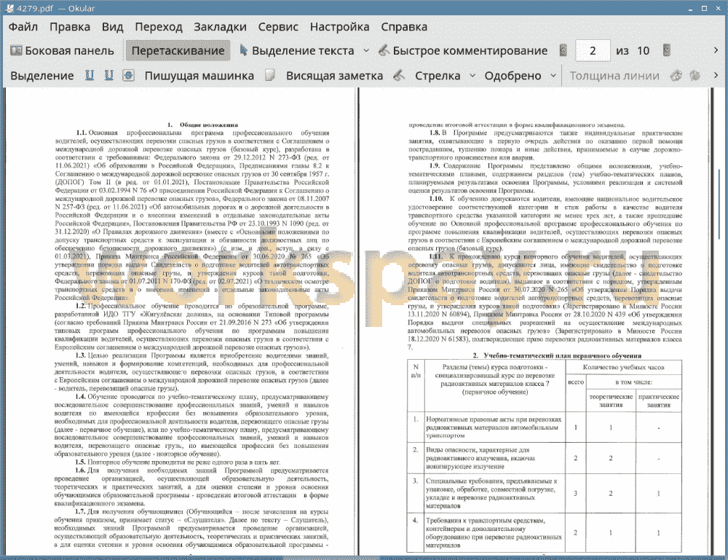This screenshot has height=560, width=728.
Task: Expand the annotation toolbar overflow chevron
Action: pos(716,76)
